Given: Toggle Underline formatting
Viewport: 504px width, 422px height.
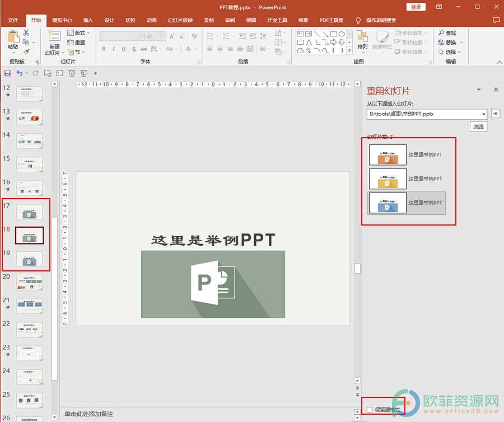Looking at the screenshot, I should click(124, 49).
